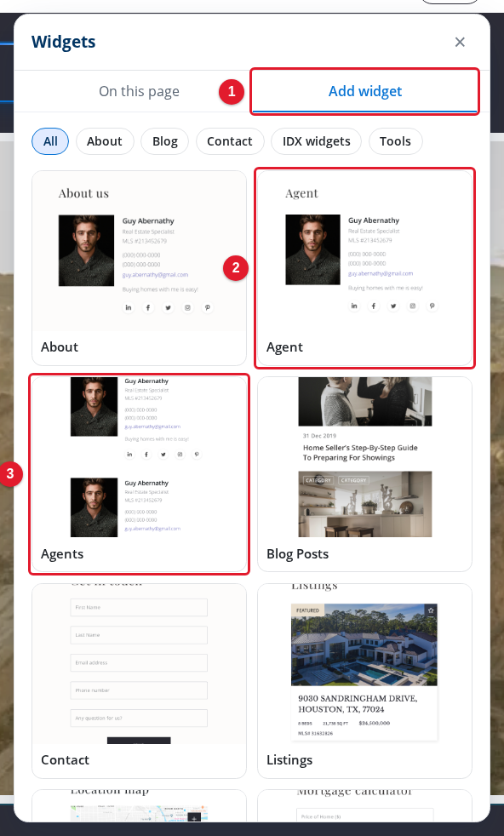This screenshot has width=504, height=836.
Task: Click the $24,500,000 listing price
Action: pyautogui.click(x=375, y=723)
